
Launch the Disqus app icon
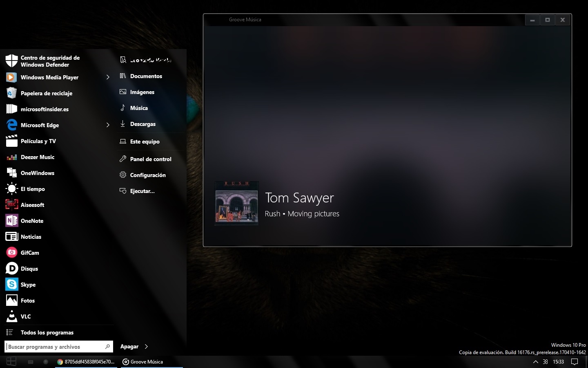[12, 269]
